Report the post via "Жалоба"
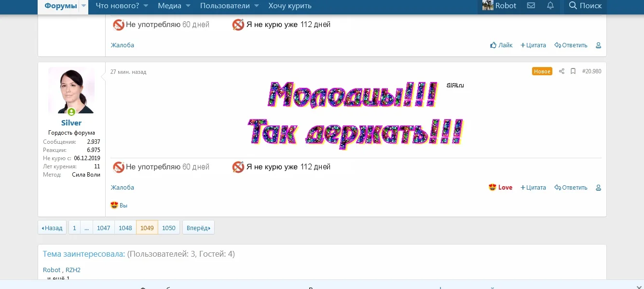This screenshot has height=289, width=644. click(122, 187)
